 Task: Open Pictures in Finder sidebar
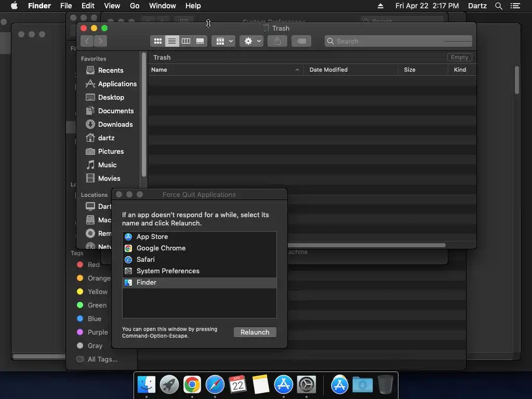click(105, 151)
